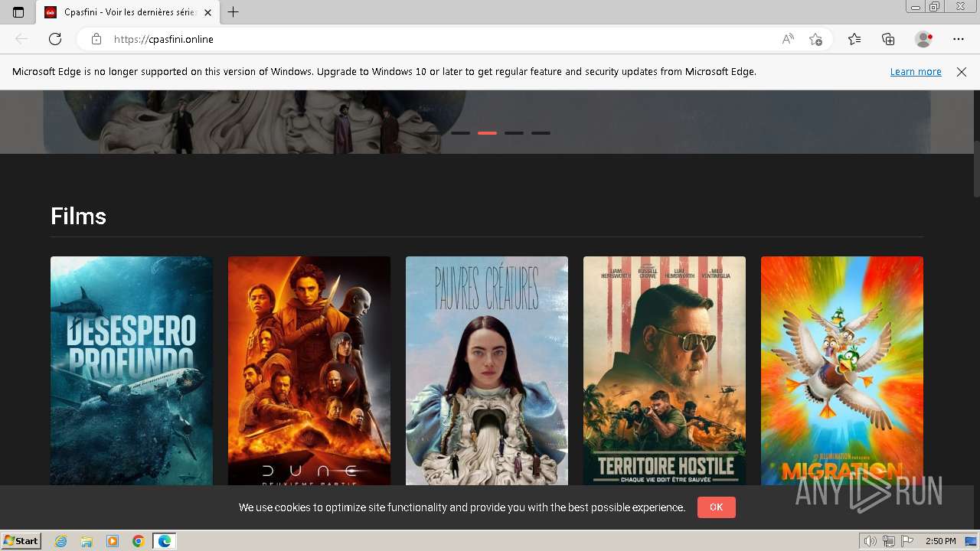Open the tab actions menu icon
The image size is (980, 551).
18,12
